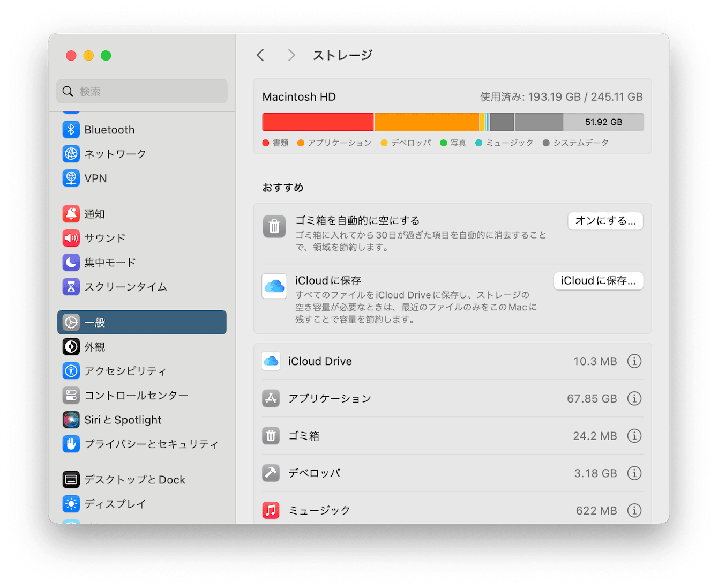The image size is (718, 588).
Task: Click info icon for デベロッパ row
Action: pyautogui.click(x=634, y=473)
